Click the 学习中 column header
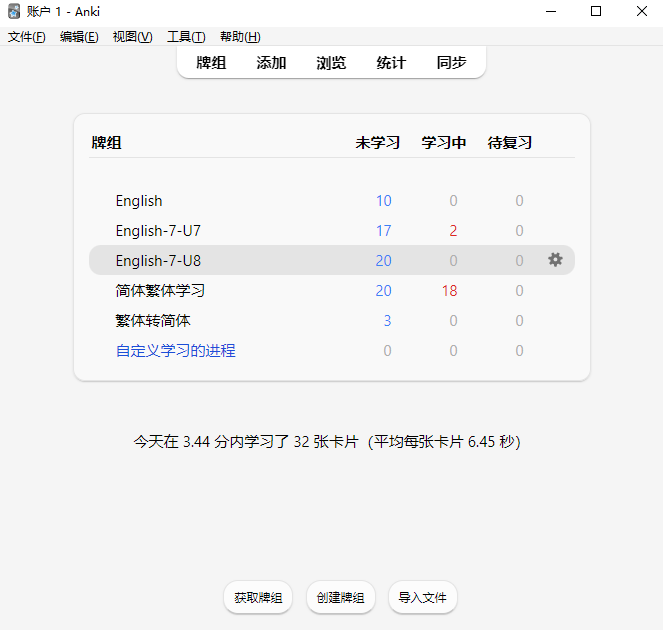The image size is (663, 630). pyautogui.click(x=444, y=142)
